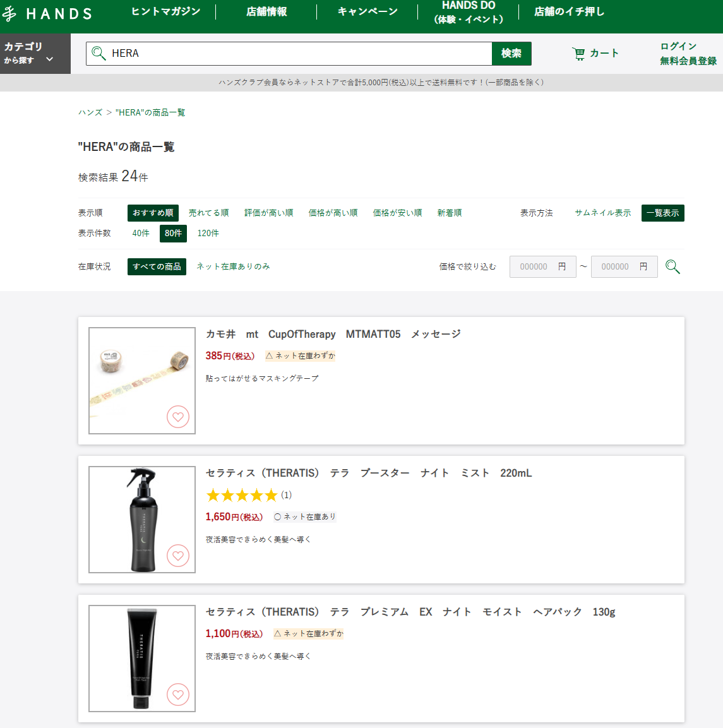Viewport: 723px width, 728px height.
Task: Open the masking tape product thumbnail
Action: pyautogui.click(x=142, y=381)
